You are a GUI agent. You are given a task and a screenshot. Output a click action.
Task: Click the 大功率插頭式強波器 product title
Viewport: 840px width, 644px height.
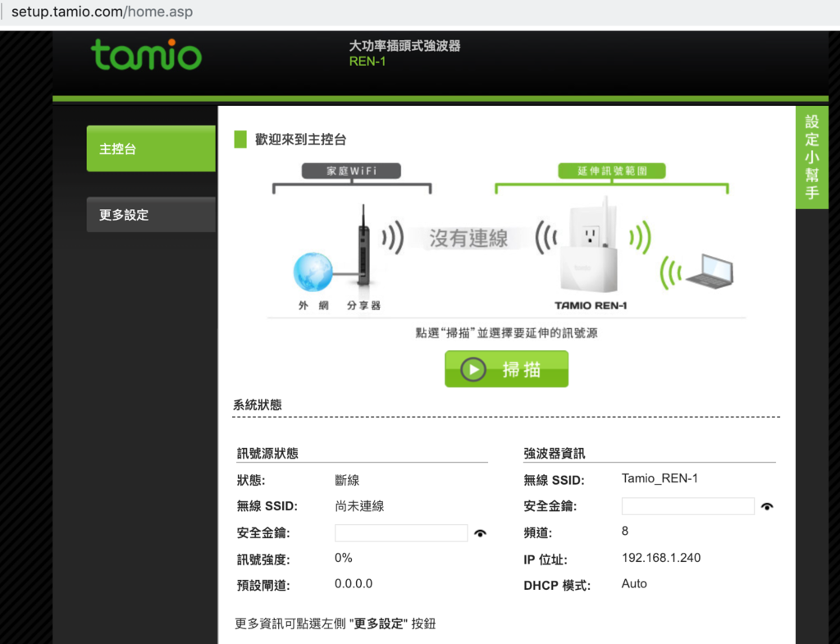(405, 46)
